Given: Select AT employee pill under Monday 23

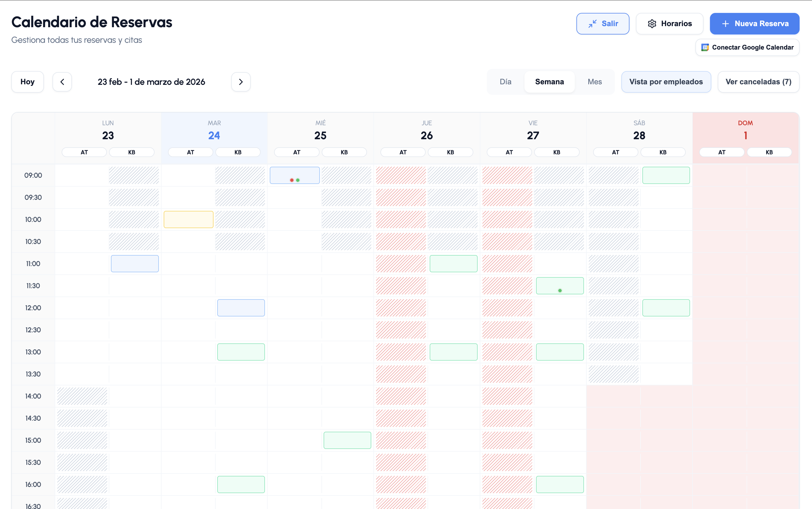Looking at the screenshot, I should pyautogui.click(x=84, y=152).
